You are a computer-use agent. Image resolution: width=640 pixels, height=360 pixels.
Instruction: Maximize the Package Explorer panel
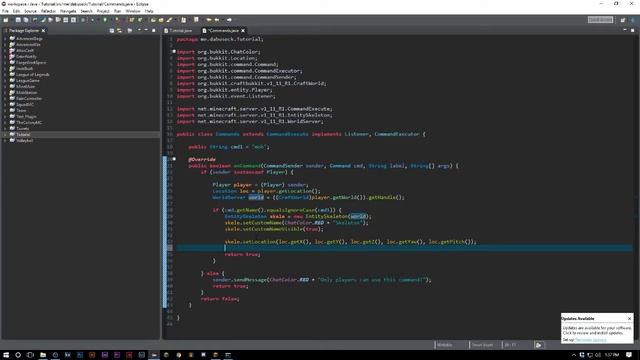coord(153,31)
